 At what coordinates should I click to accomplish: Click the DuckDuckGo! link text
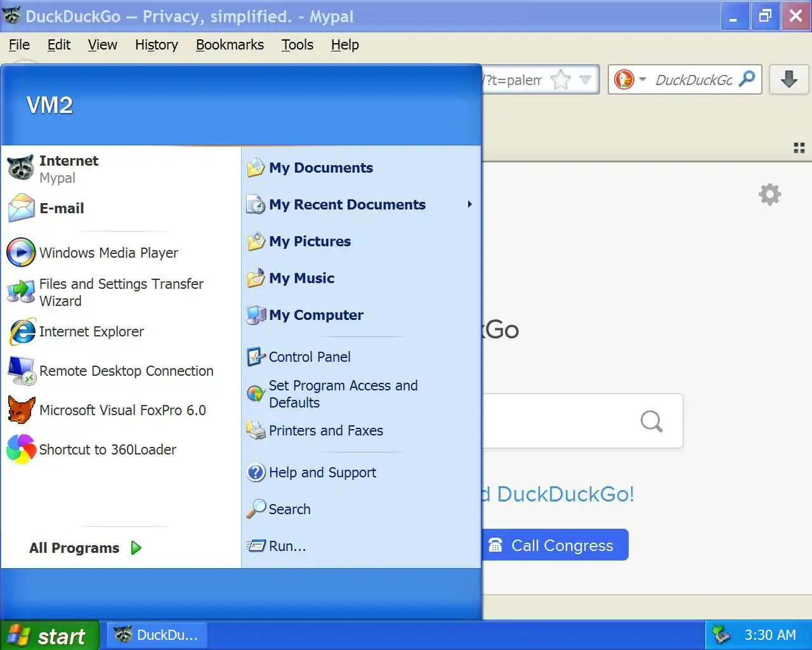[x=565, y=494]
